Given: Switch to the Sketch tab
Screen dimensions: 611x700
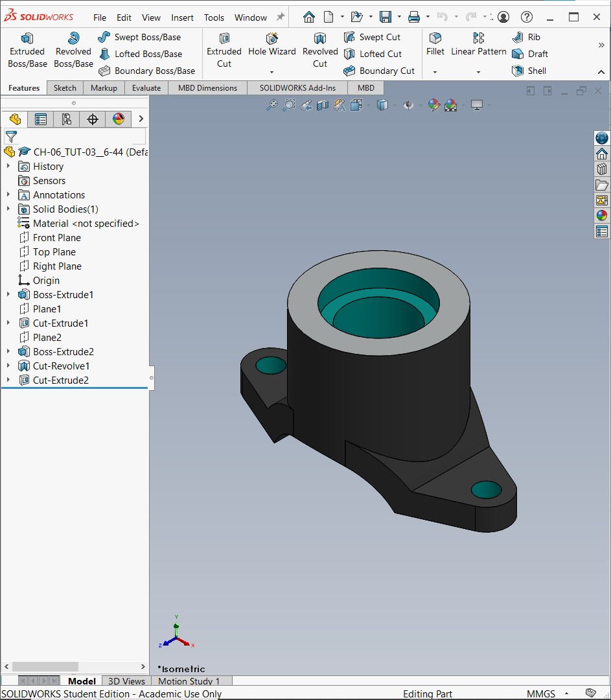Looking at the screenshot, I should pos(65,88).
